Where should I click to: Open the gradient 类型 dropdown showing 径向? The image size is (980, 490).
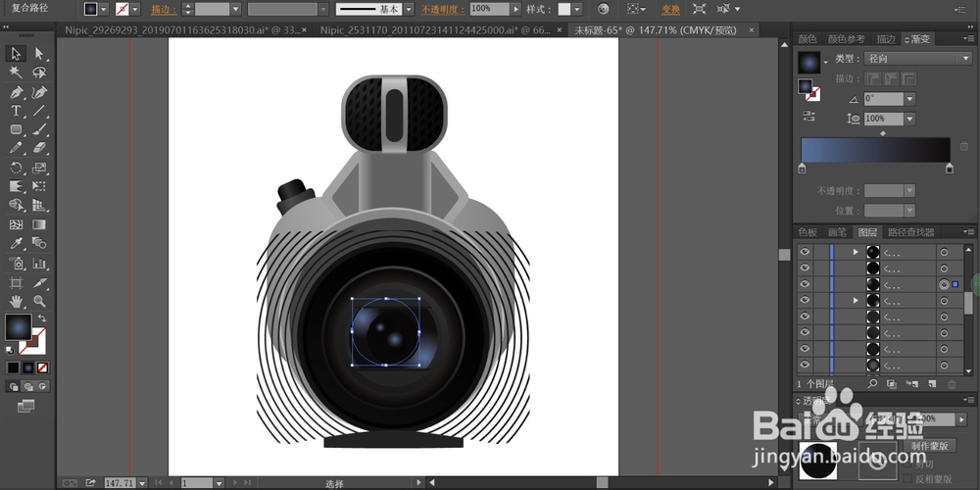[918, 59]
